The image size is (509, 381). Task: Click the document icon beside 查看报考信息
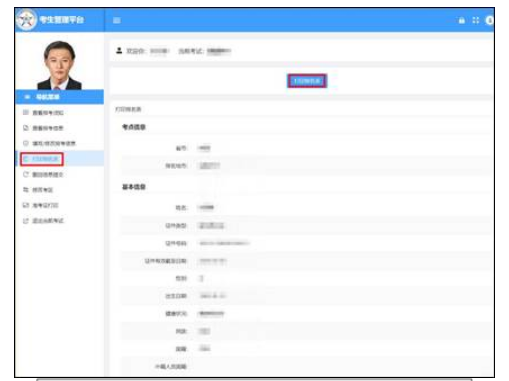click(x=26, y=128)
